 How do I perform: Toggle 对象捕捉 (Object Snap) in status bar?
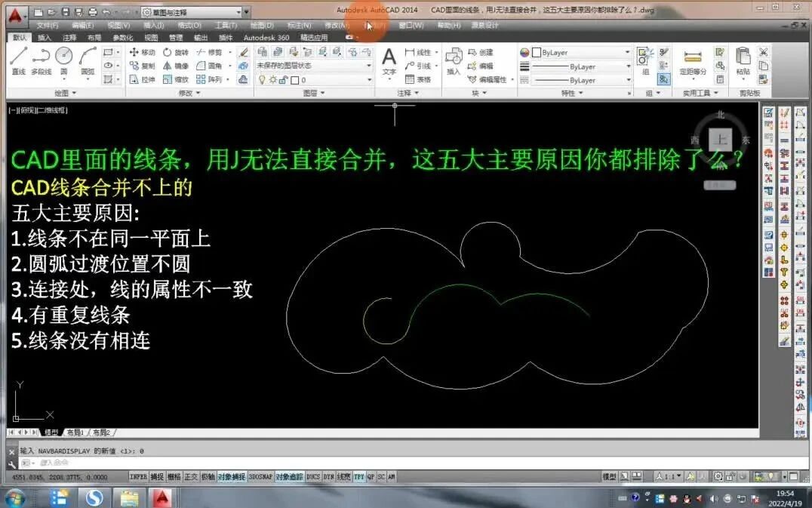point(232,477)
